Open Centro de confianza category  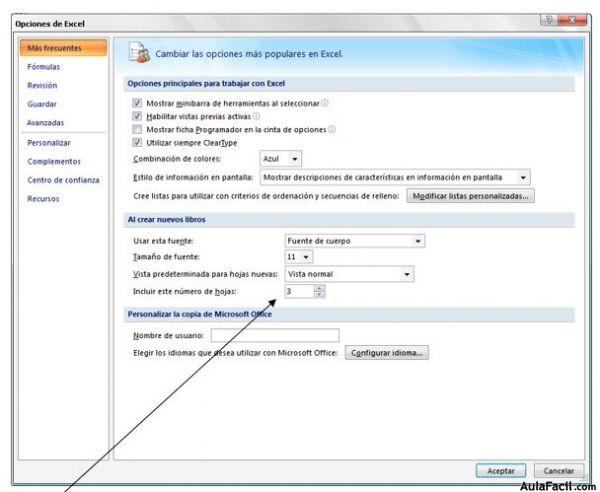tap(63, 180)
